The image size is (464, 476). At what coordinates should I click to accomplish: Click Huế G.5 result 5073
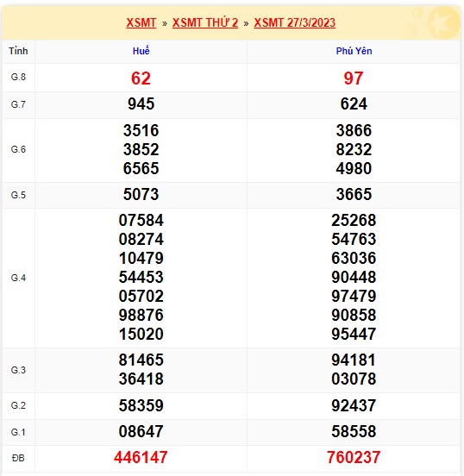141,194
